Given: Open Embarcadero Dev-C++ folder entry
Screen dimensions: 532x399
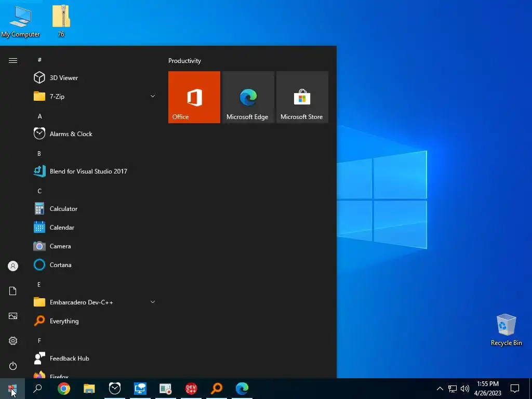Looking at the screenshot, I should point(95,302).
